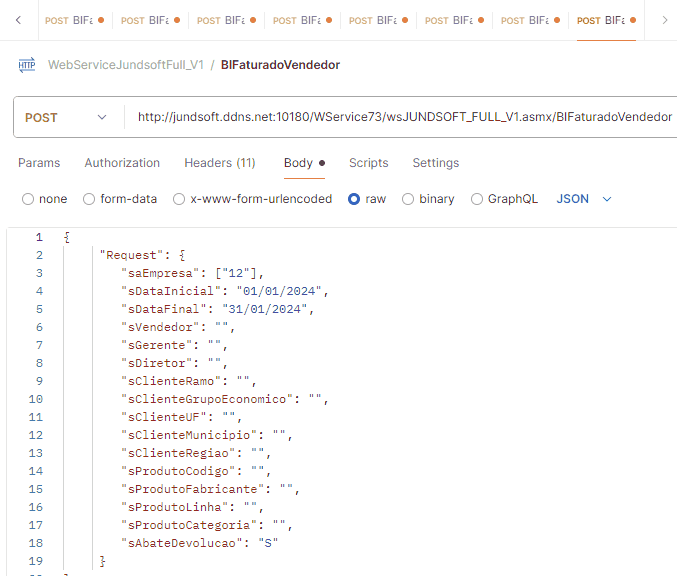Click line 3 saEmpresa in body editor

tap(190, 273)
